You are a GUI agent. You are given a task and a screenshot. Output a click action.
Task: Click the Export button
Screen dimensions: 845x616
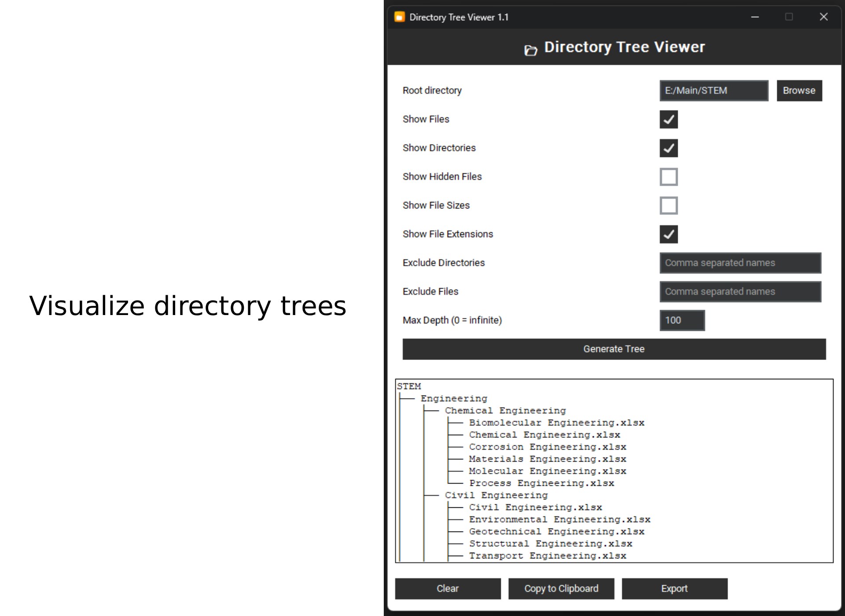pos(674,588)
